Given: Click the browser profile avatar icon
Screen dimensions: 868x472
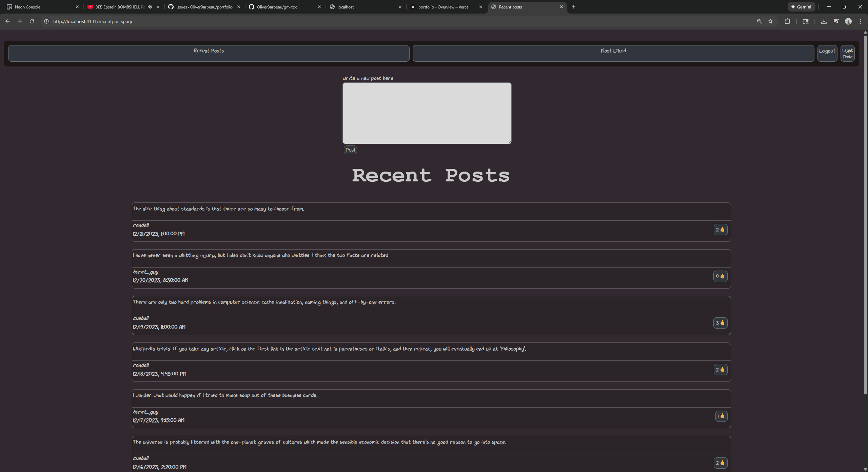Looking at the screenshot, I should [848, 21].
